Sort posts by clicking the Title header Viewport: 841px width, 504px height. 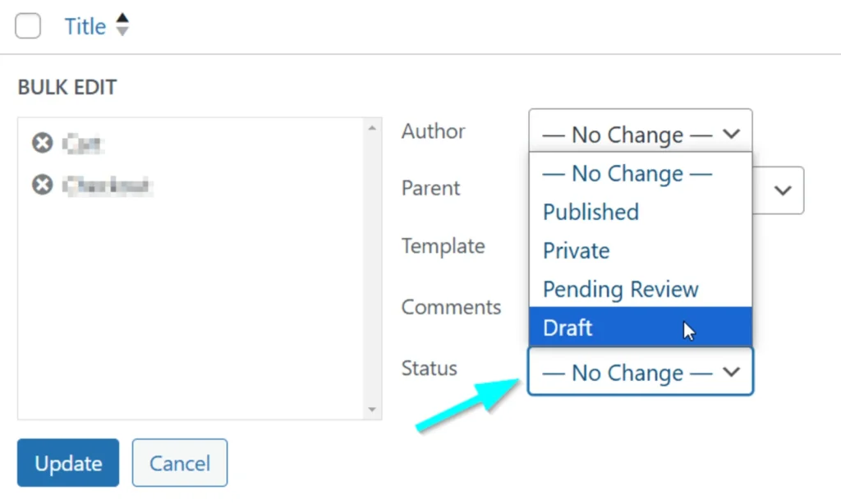pos(85,25)
